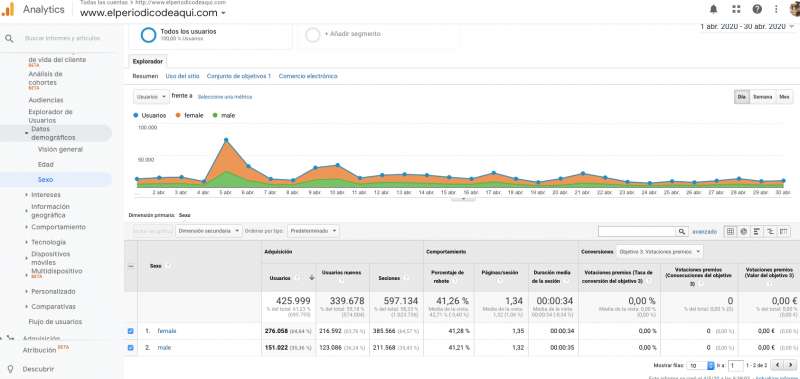The height and width of the screenshot is (379, 800).
Task: Open the user account avatar
Action: tap(795, 9)
